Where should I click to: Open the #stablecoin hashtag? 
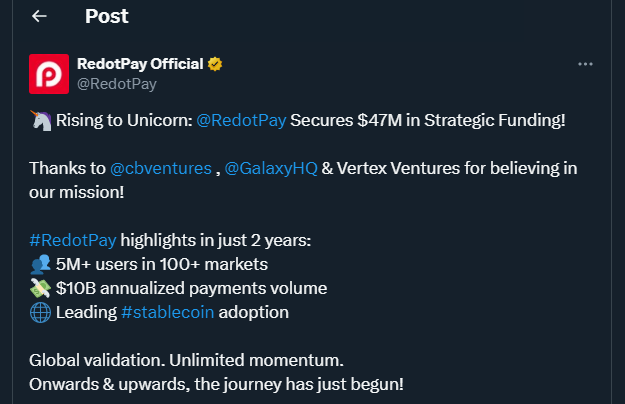(166, 312)
